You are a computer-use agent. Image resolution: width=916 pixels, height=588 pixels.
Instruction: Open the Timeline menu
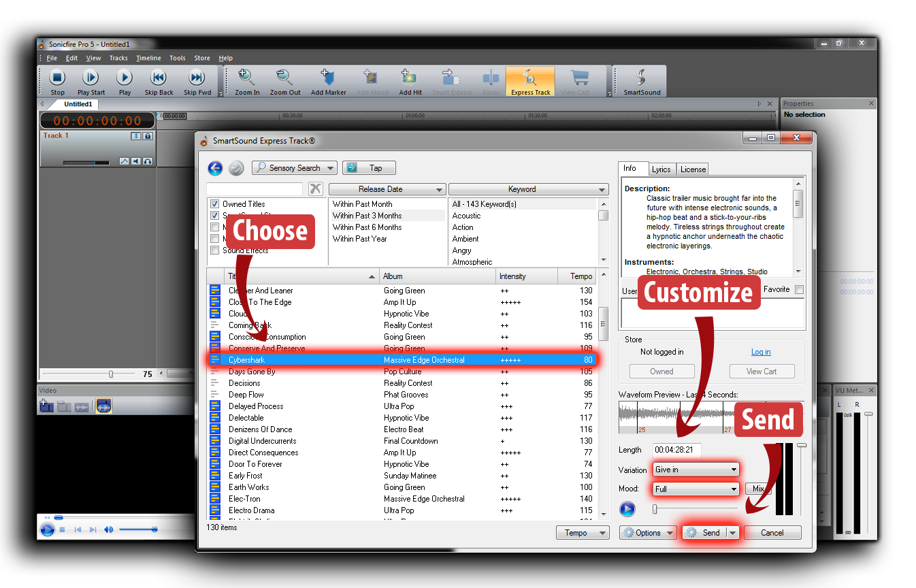[x=148, y=59]
